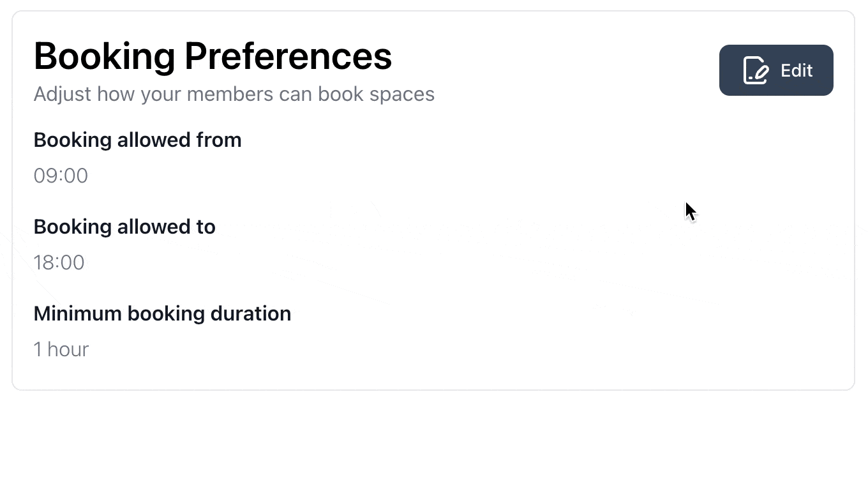The height and width of the screenshot is (498, 868).
Task: Click the subtitle about members booking spaces
Action: click(x=234, y=94)
